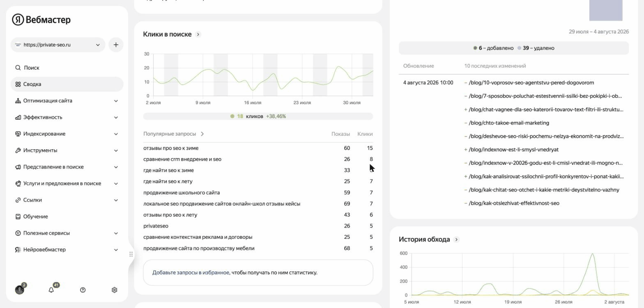Open the help question mark icon
The height and width of the screenshot is (308, 644).
[x=83, y=290]
